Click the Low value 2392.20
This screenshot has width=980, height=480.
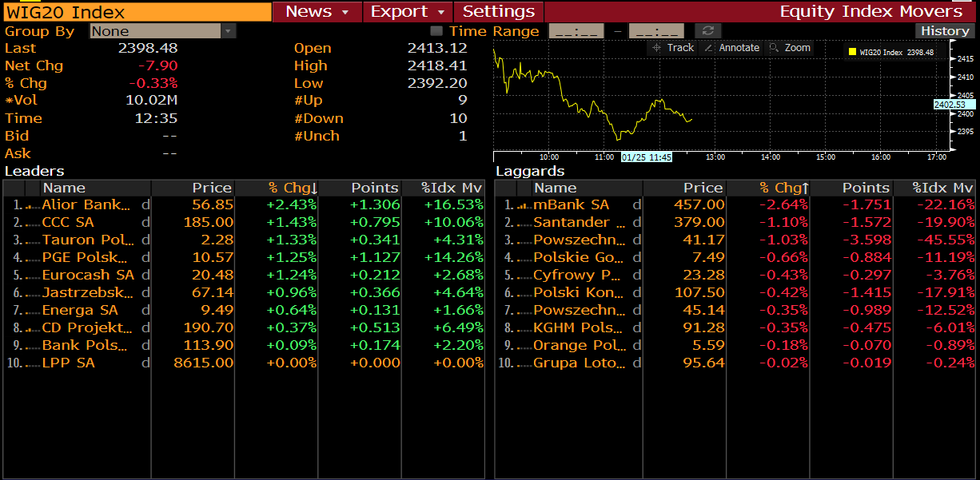437,84
